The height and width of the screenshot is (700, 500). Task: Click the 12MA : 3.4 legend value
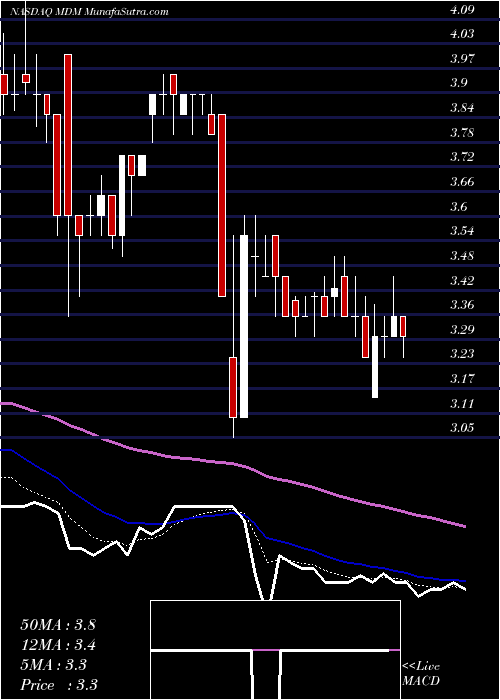click(58, 645)
